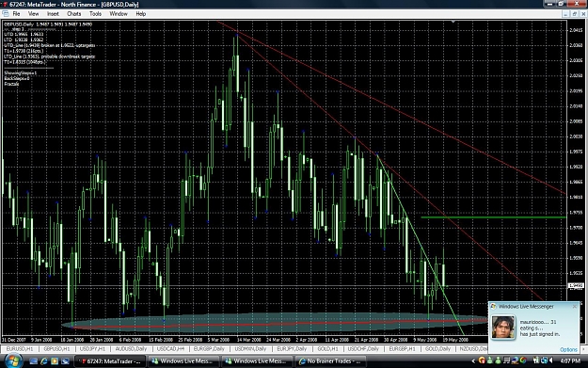Click the 9 May 2008 date label
Screen dimensions: 588x368
(x=425, y=340)
